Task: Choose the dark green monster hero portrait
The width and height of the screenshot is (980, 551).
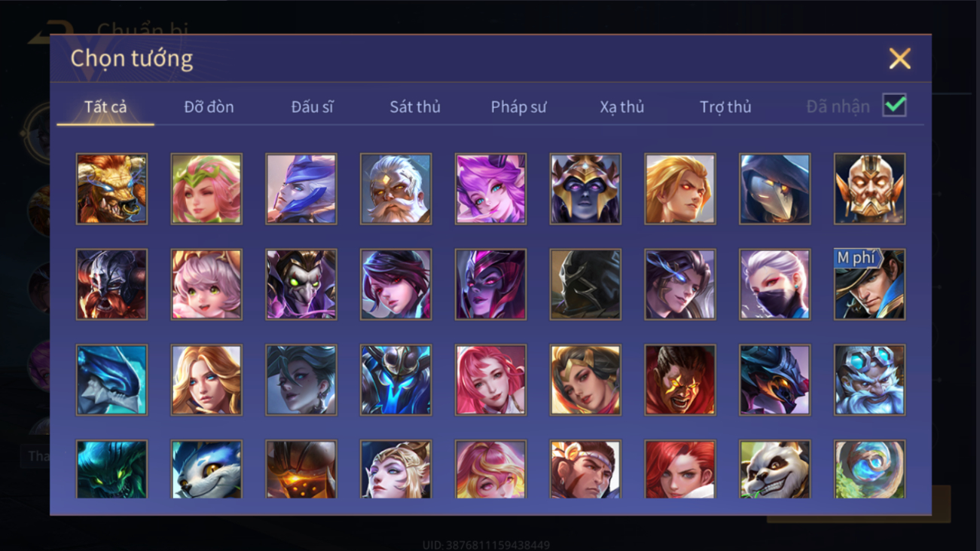Action: 111,470
